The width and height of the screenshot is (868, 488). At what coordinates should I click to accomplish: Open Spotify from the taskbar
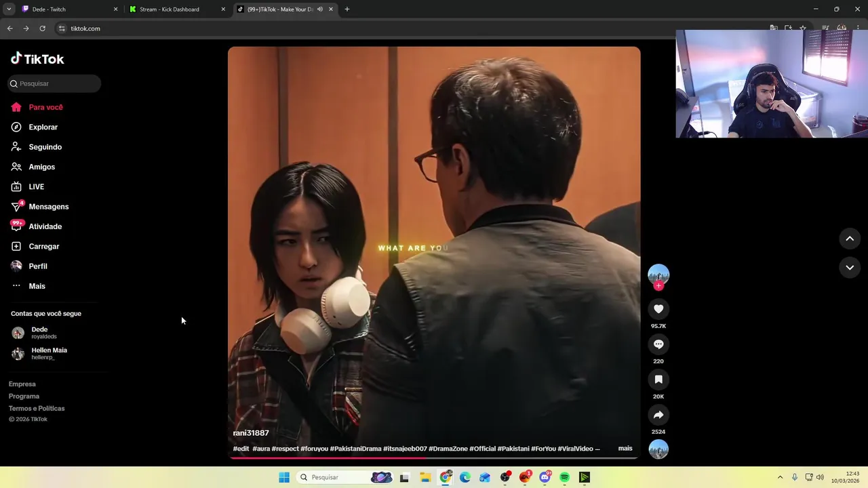click(x=565, y=477)
